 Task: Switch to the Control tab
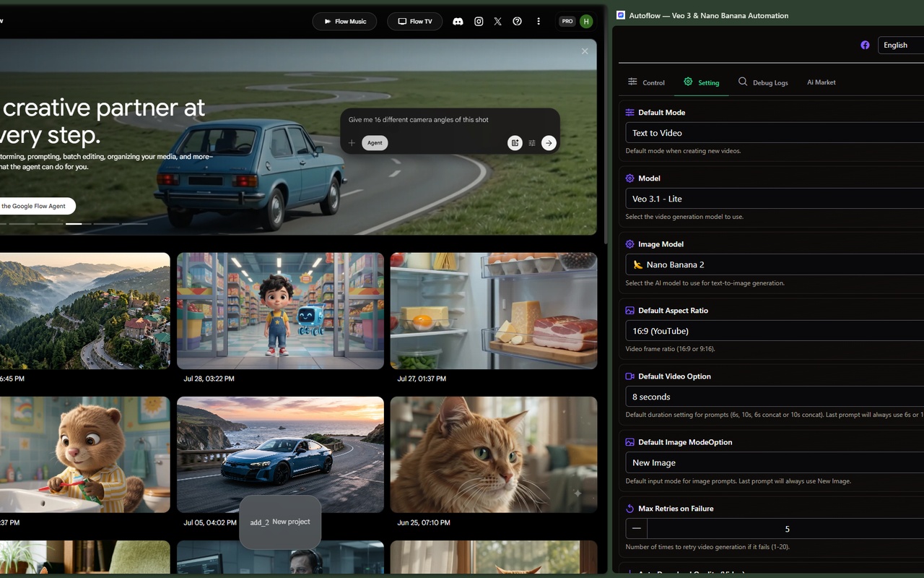[646, 82]
